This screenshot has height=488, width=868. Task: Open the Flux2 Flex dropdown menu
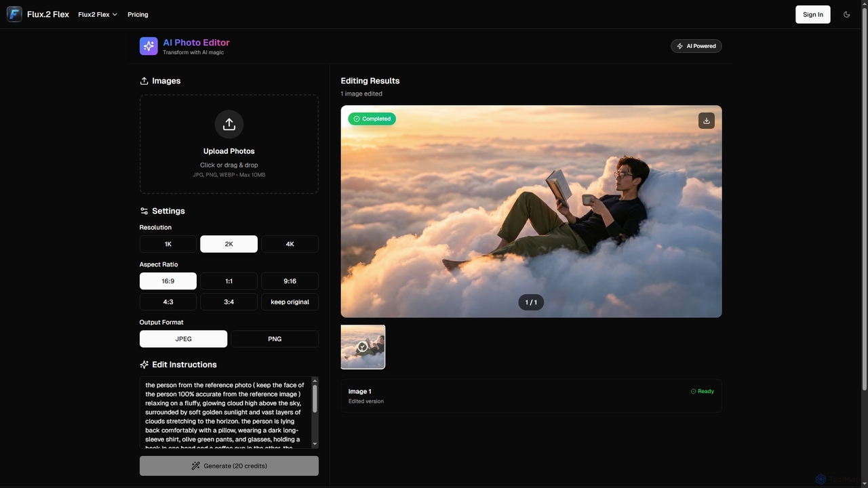[98, 14]
